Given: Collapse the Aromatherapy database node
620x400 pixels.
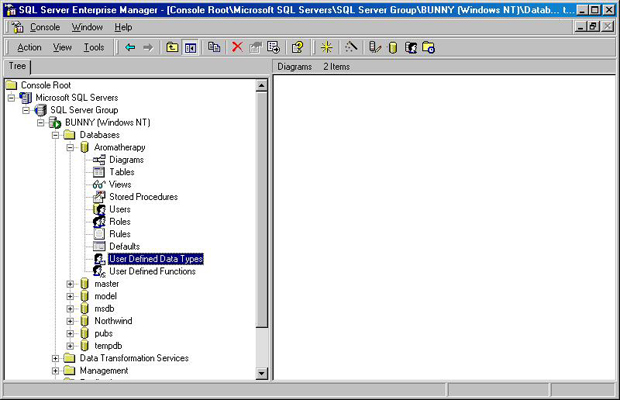Looking at the screenshot, I should [70, 147].
